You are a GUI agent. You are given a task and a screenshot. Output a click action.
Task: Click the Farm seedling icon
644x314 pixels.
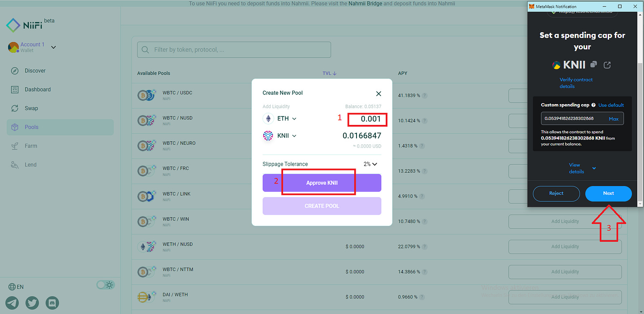(x=15, y=146)
